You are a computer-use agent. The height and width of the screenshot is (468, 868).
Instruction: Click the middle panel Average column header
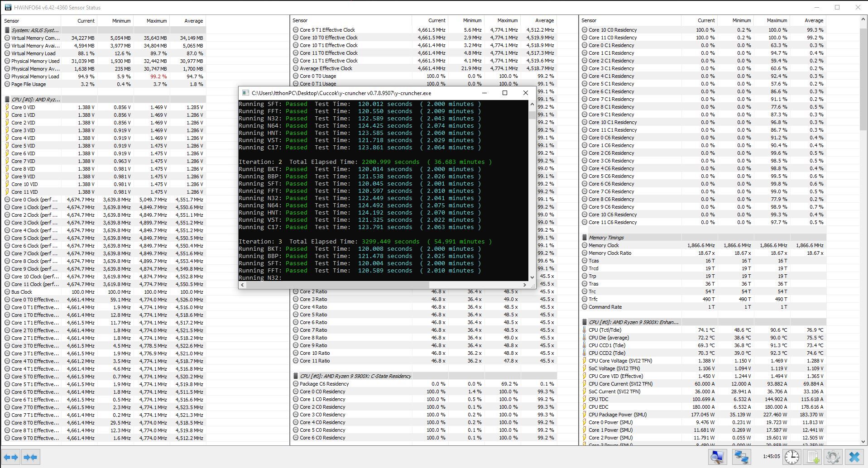click(x=538, y=20)
